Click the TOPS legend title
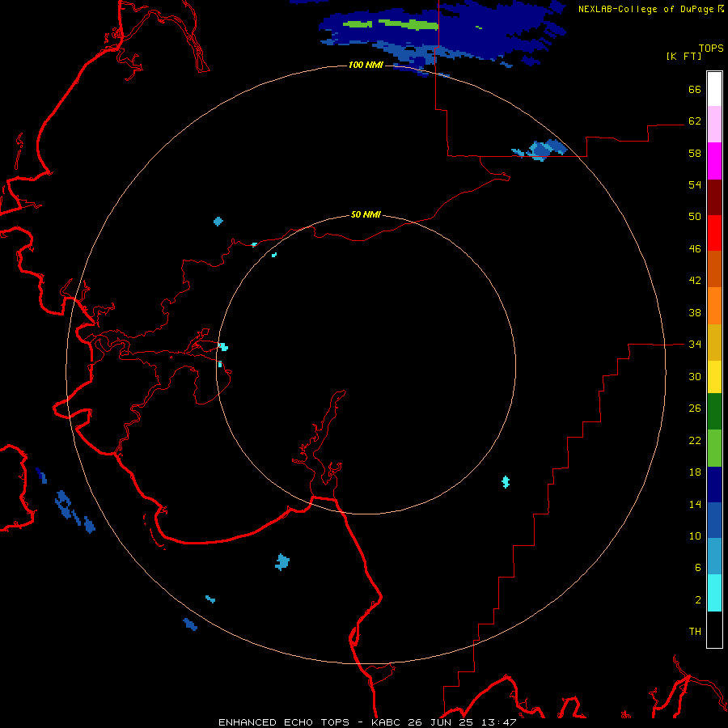728x728 pixels. tap(711, 48)
